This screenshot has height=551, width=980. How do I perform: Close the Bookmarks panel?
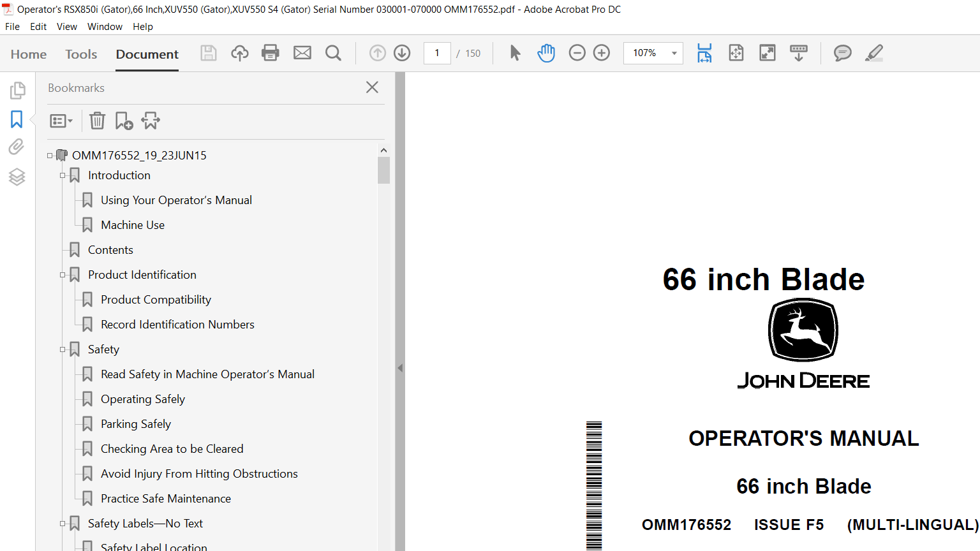click(373, 87)
